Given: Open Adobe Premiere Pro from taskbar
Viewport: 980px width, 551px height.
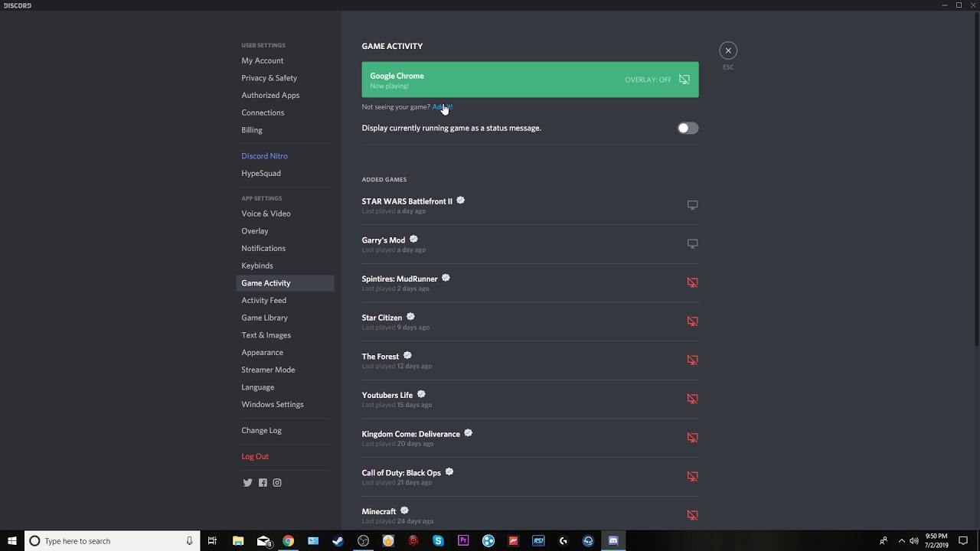Looking at the screenshot, I should 463,541.
